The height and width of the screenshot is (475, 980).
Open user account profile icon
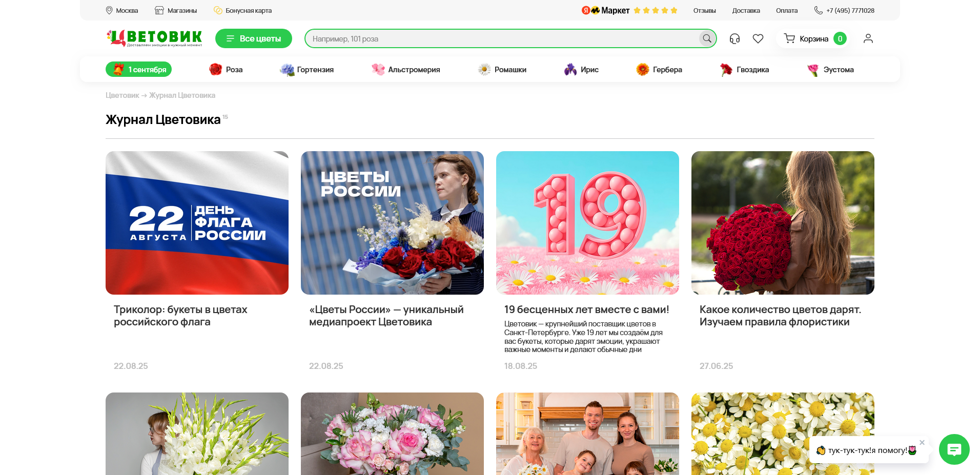tap(868, 38)
